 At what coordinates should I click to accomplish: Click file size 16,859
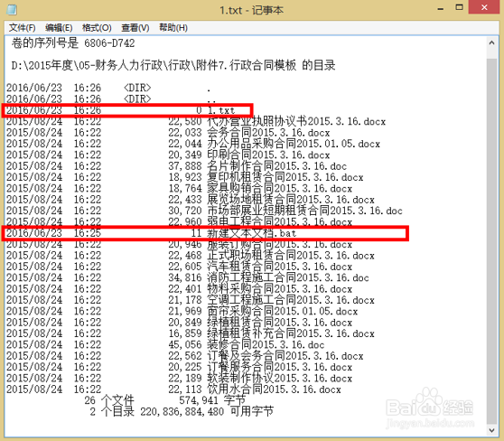185,333
